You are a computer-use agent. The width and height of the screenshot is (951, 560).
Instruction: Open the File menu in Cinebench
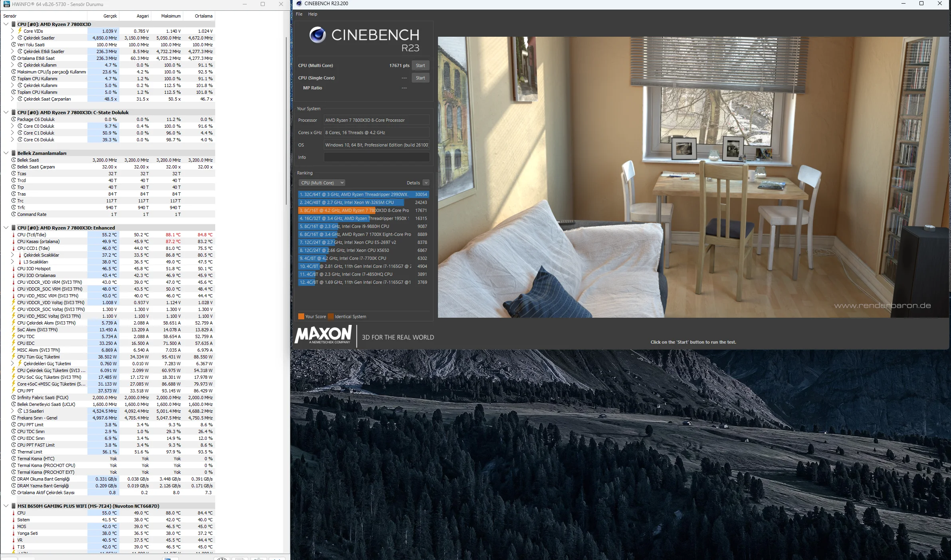pyautogui.click(x=299, y=14)
